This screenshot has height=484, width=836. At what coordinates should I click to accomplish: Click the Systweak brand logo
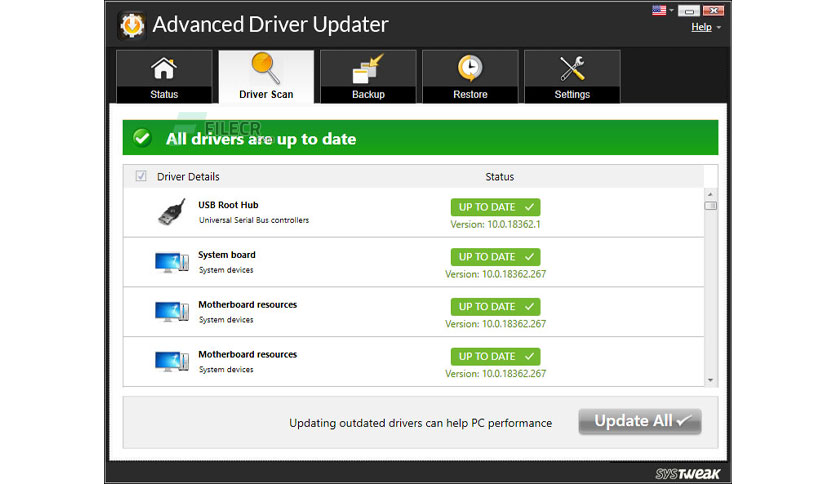(x=687, y=473)
